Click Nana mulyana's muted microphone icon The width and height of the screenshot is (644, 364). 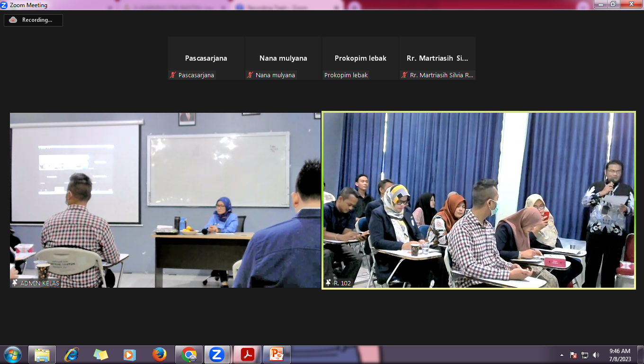pos(250,75)
